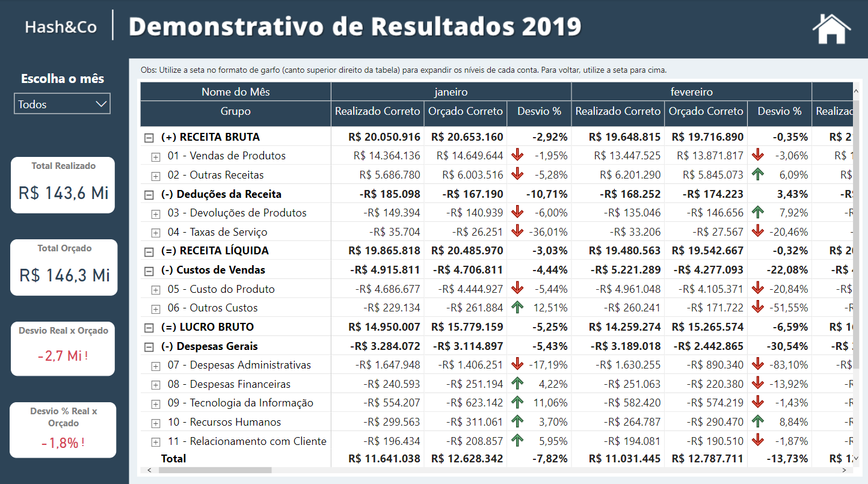Click the Grupo column header
Screen dimensions: 868x484
click(235, 113)
